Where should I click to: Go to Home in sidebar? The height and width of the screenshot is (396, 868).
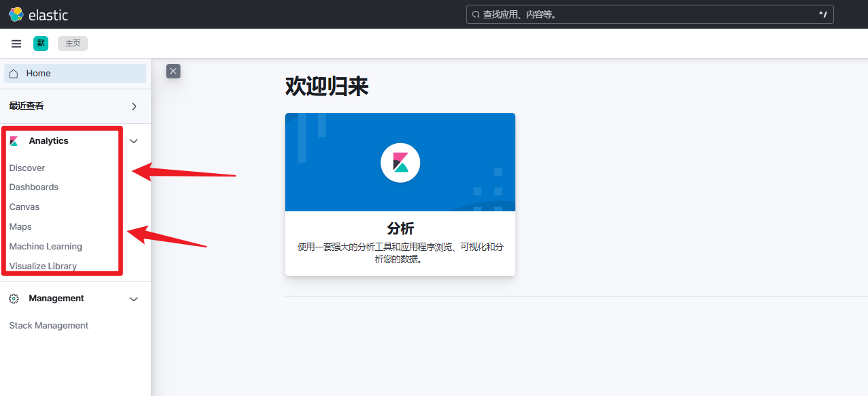coord(75,74)
